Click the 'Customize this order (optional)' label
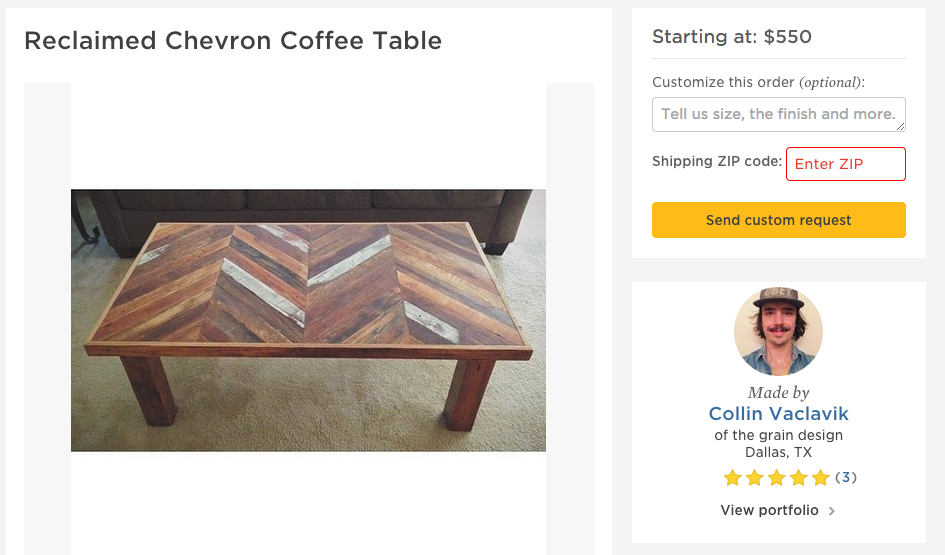The height and width of the screenshot is (555, 945). 758,82
